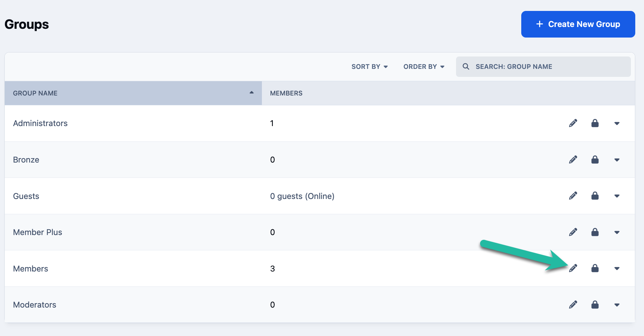Click the Members column header
This screenshot has height=336, width=644.
click(x=286, y=93)
